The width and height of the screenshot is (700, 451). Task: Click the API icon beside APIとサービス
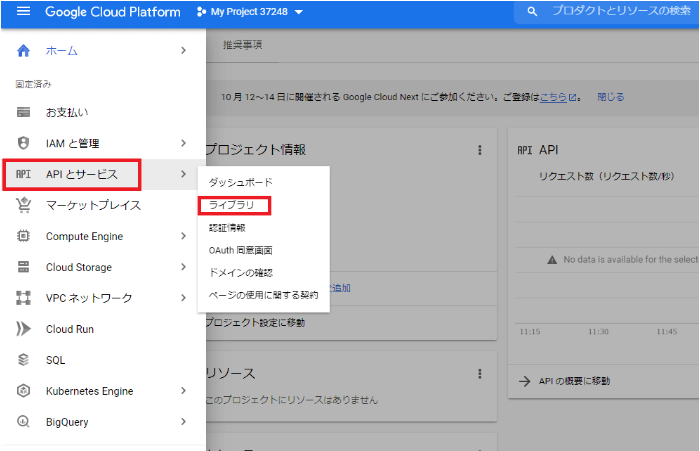(x=23, y=174)
